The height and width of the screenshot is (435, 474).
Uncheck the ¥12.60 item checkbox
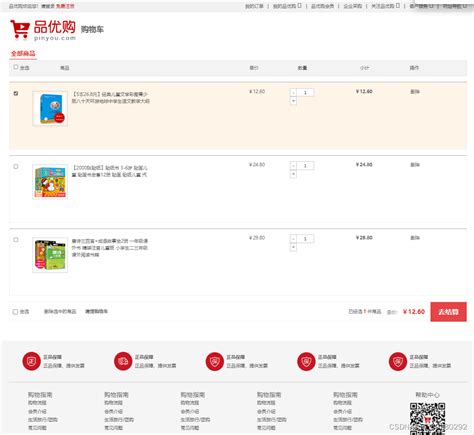tap(16, 93)
